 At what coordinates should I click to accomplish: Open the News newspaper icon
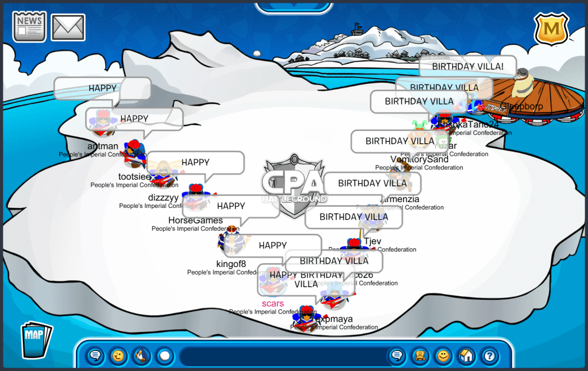29,27
